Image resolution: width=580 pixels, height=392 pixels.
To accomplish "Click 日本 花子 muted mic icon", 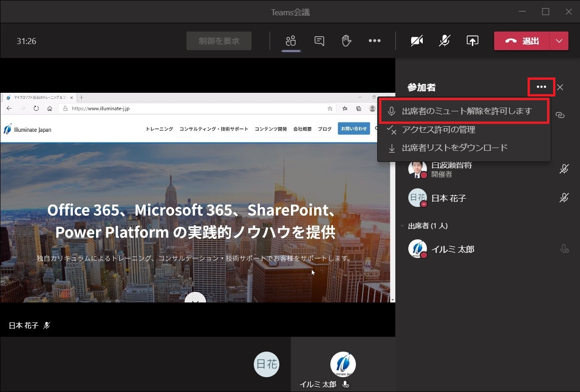I will click(564, 198).
